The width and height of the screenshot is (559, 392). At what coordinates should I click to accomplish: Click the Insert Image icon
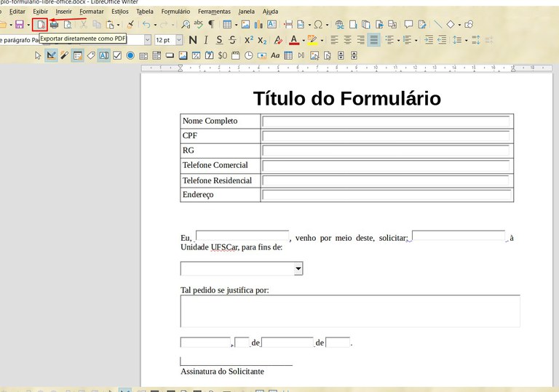point(245,25)
